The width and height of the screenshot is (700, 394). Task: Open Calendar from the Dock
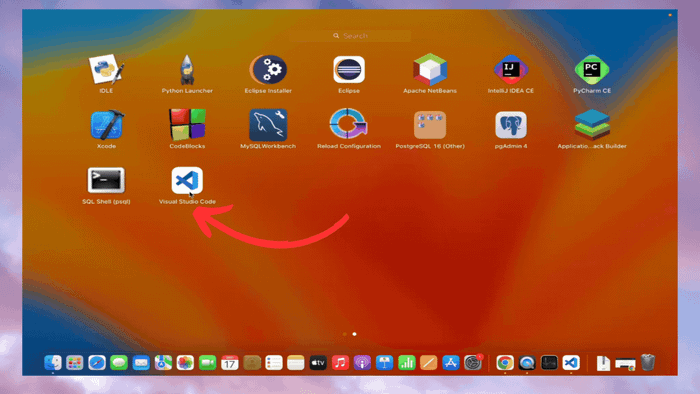point(229,363)
